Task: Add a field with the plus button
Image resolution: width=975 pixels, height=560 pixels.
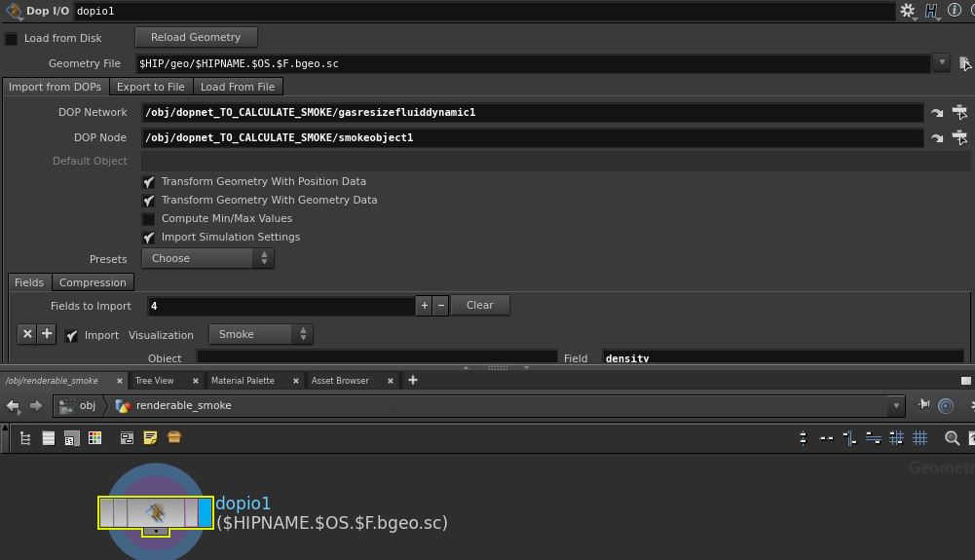Action: [424, 305]
